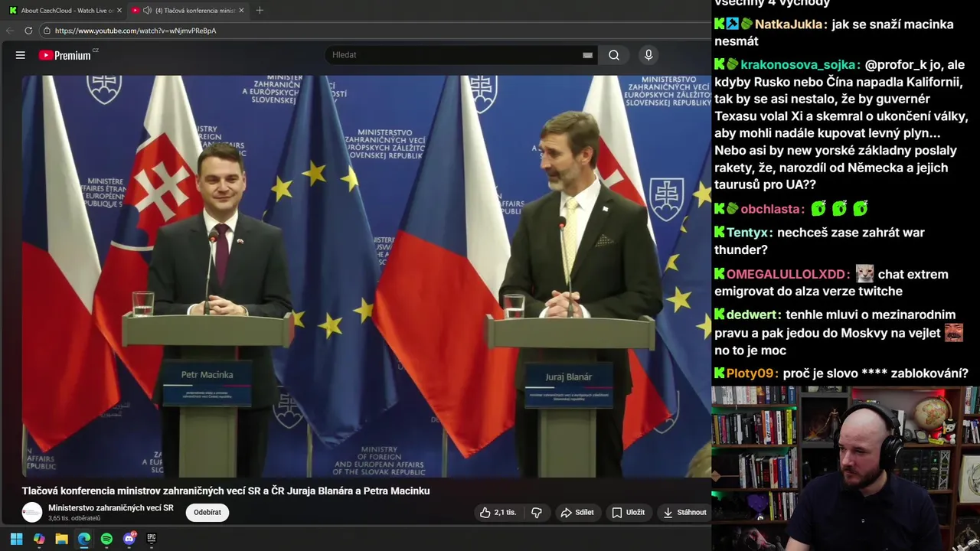The width and height of the screenshot is (980, 551).
Task: Click the @profor_k mention in chat
Action: [x=896, y=65]
